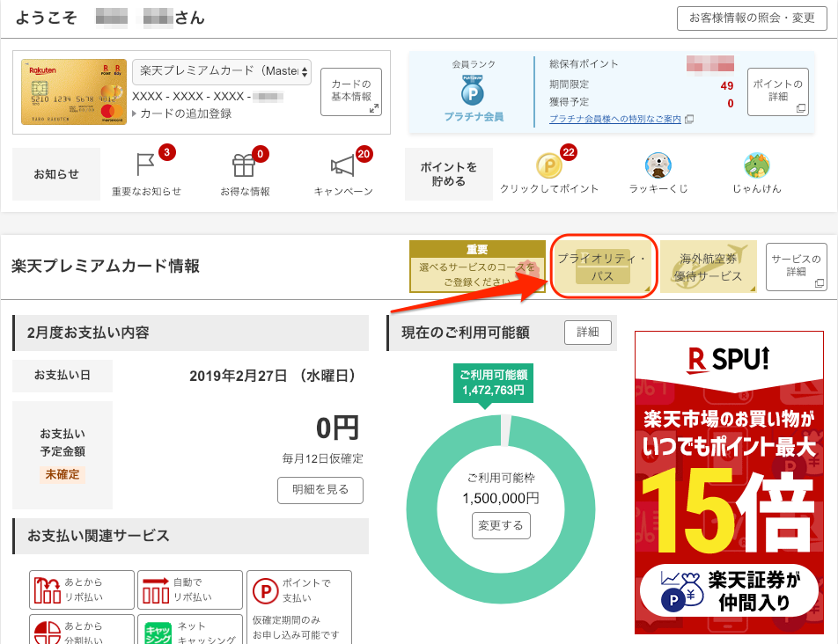Viewport: 838px width, 644px height.
Task: Click 変更する inside the credit limit chart
Action: coord(501,525)
